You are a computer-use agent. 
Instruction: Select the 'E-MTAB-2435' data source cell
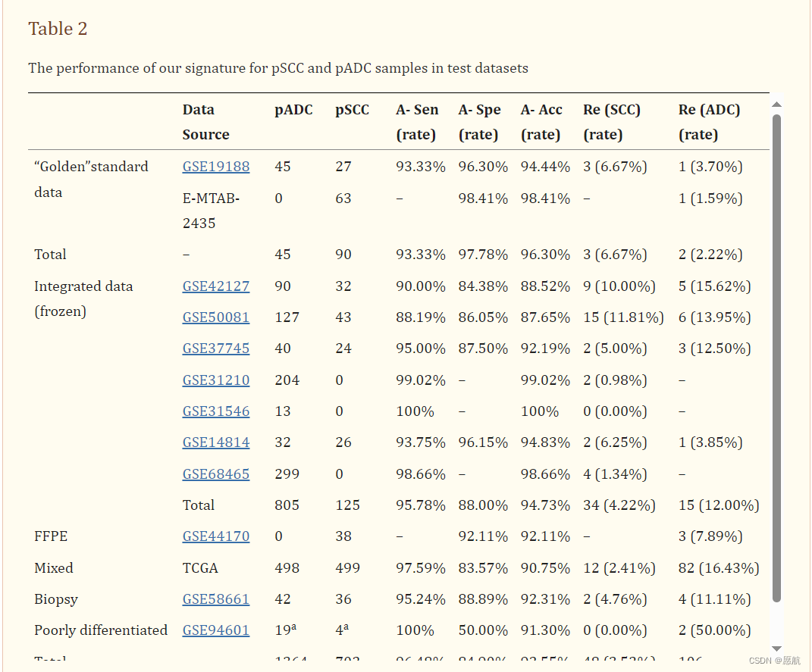(211, 211)
